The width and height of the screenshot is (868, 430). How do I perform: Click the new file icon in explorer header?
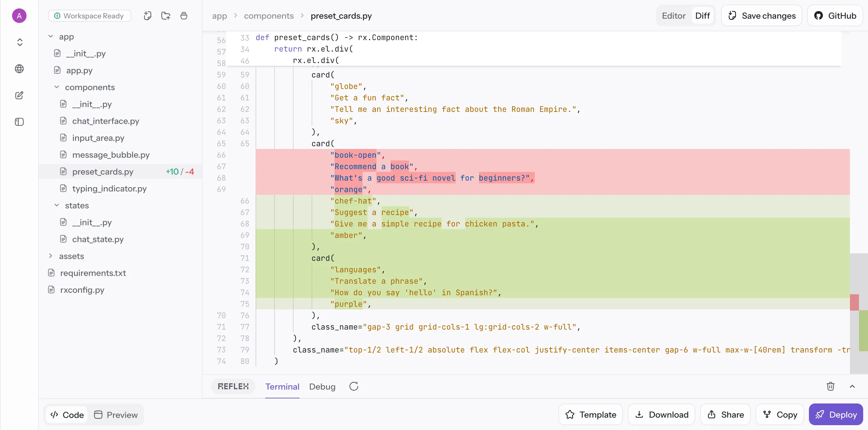pos(147,16)
